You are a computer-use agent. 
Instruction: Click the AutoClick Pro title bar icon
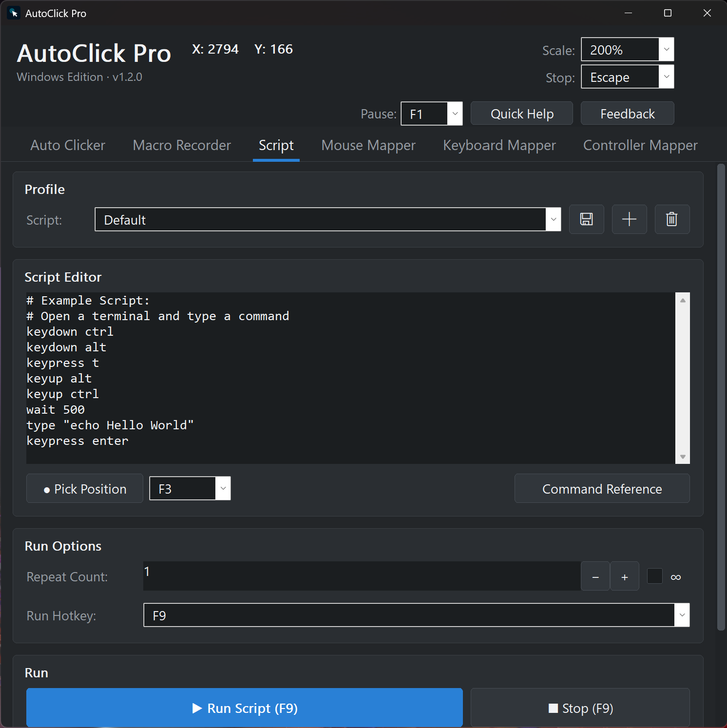click(x=14, y=13)
